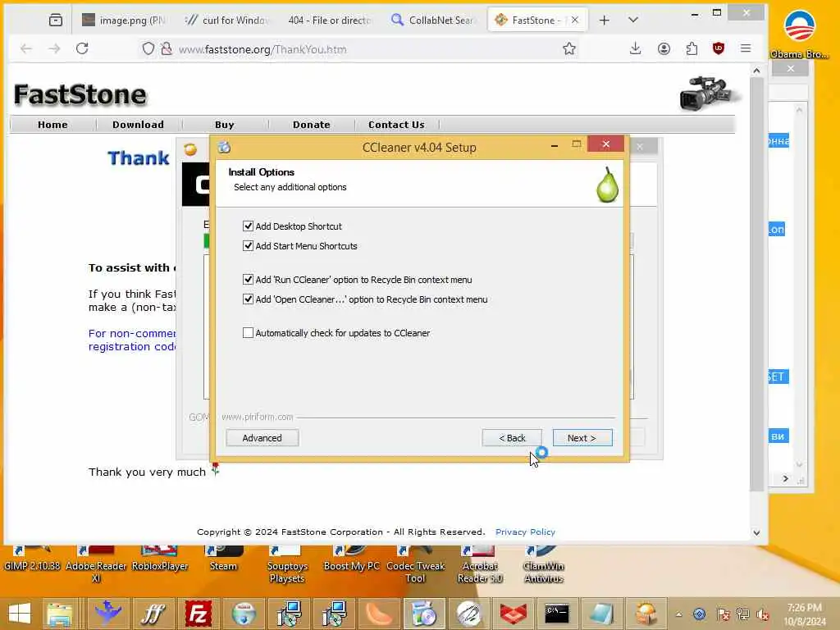Click the orange slice taskbar icon
Screen dimensions: 840x630
coord(379,614)
